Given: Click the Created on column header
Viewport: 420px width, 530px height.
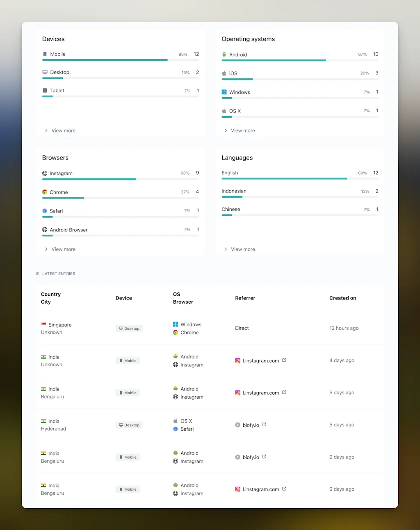Looking at the screenshot, I should click(x=342, y=298).
